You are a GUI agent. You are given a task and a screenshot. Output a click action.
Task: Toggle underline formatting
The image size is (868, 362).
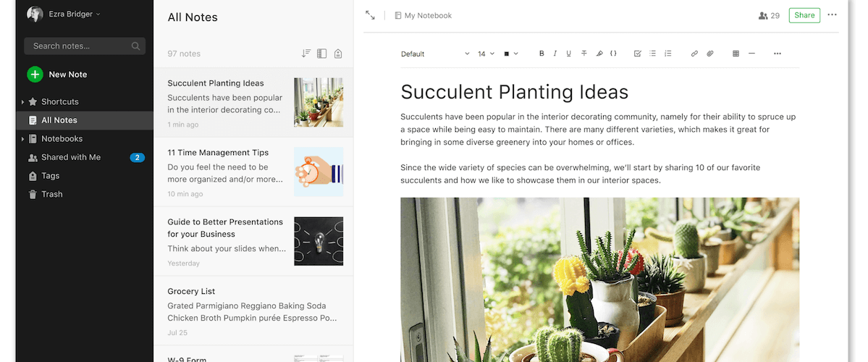click(x=568, y=54)
